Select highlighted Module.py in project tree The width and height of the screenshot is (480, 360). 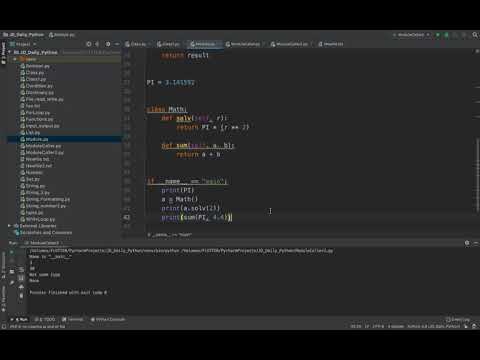click(34, 139)
